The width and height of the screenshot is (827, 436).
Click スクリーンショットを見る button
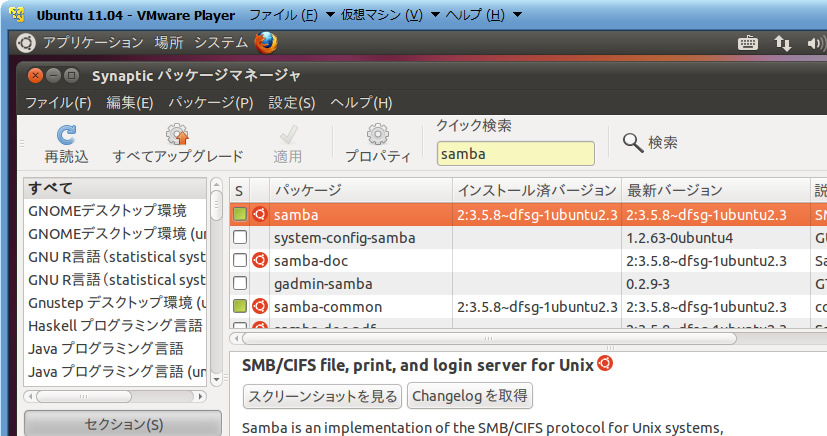tap(322, 396)
